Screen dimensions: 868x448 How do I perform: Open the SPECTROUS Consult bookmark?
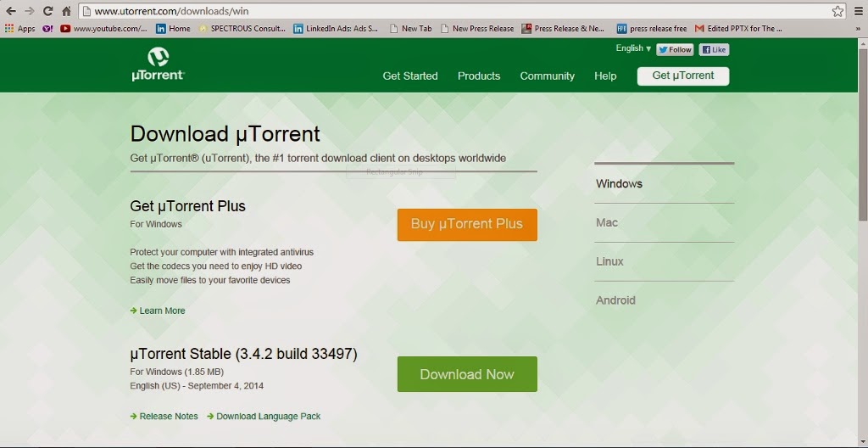[242, 28]
